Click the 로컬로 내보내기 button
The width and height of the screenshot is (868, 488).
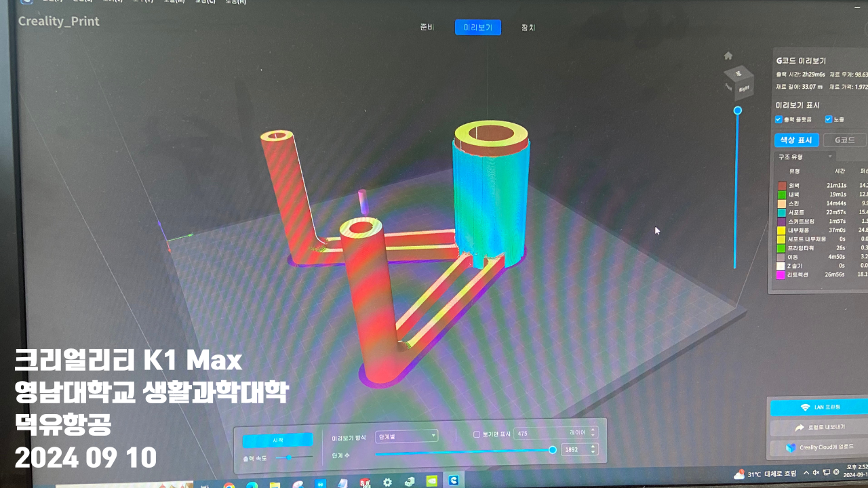[x=819, y=428]
